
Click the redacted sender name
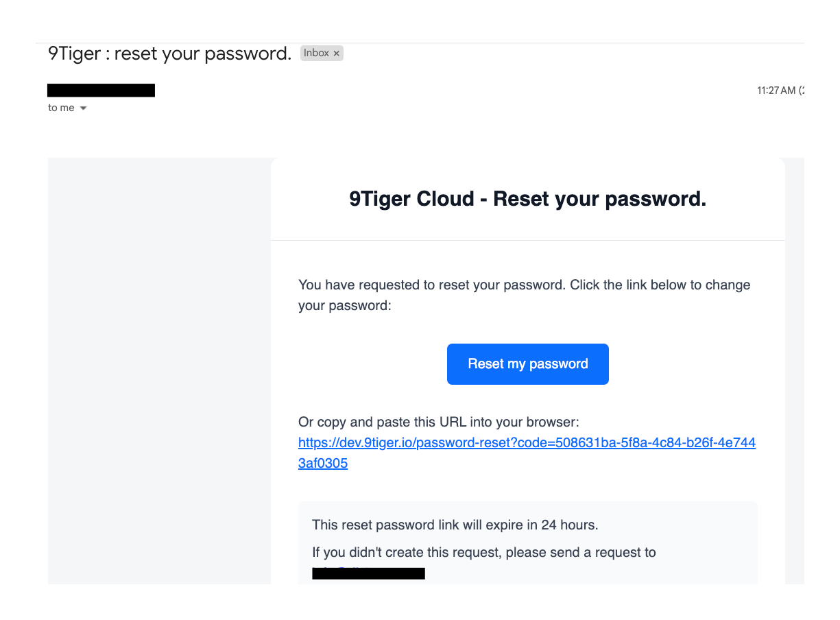[x=101, y=91]
